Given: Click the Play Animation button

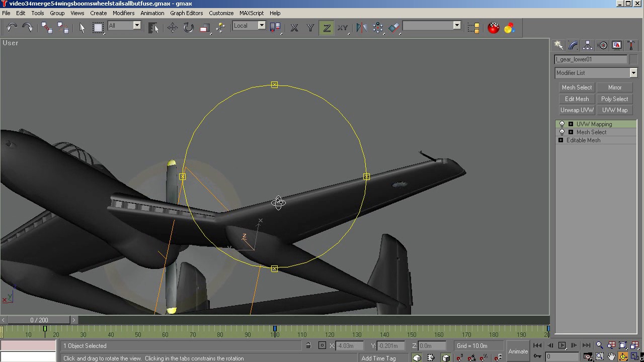Looking at the screenshot, I should tap(562, 345).
